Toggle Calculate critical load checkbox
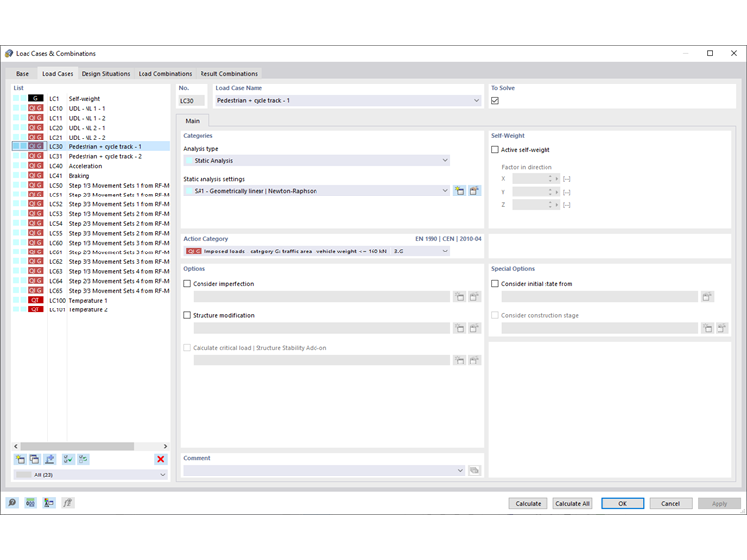This screenshot has height=560, width=747. click(187, 348)
